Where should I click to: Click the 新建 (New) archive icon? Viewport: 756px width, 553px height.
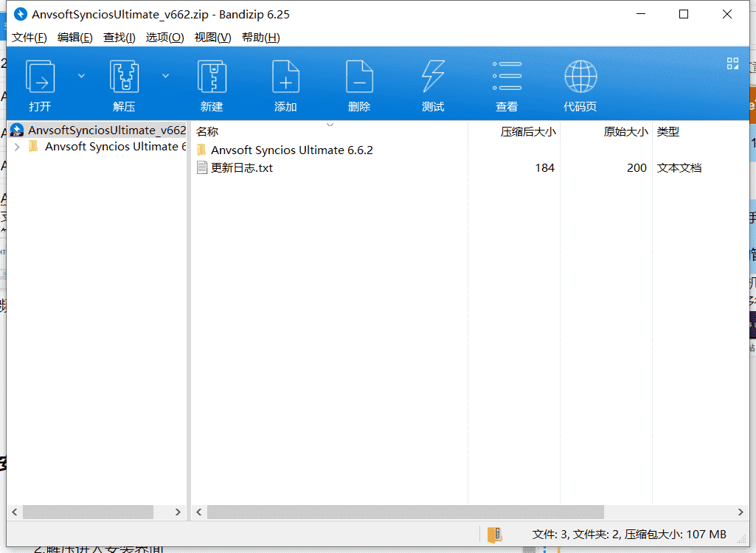coord(212,76)
